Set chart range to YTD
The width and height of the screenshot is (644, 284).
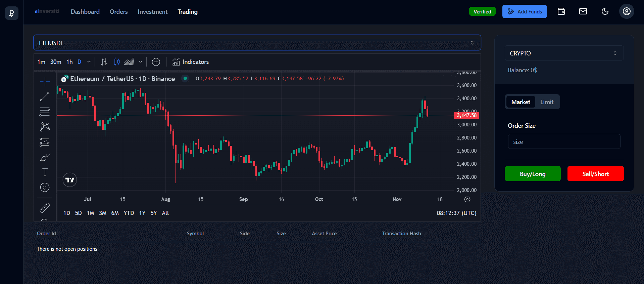[129, 213]
